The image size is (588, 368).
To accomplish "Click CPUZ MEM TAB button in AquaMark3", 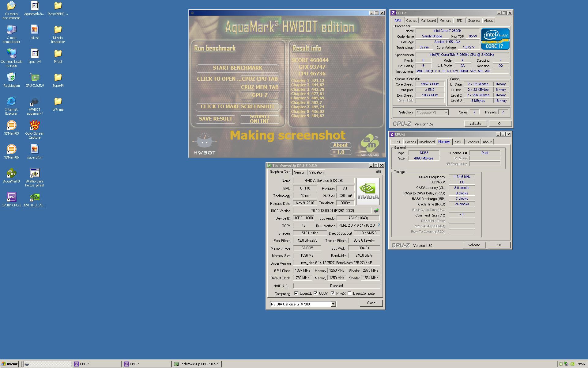I will (x=260, y=87).
